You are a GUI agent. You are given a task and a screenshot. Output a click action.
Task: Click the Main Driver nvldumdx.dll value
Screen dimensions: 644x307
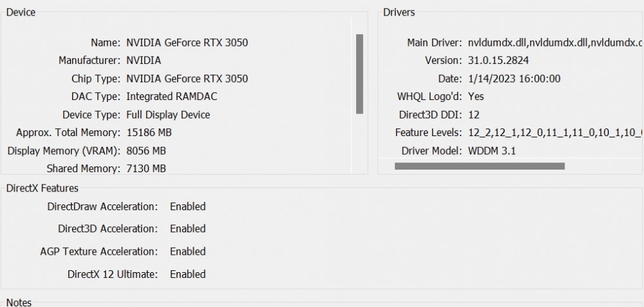[x=555, y=43]
